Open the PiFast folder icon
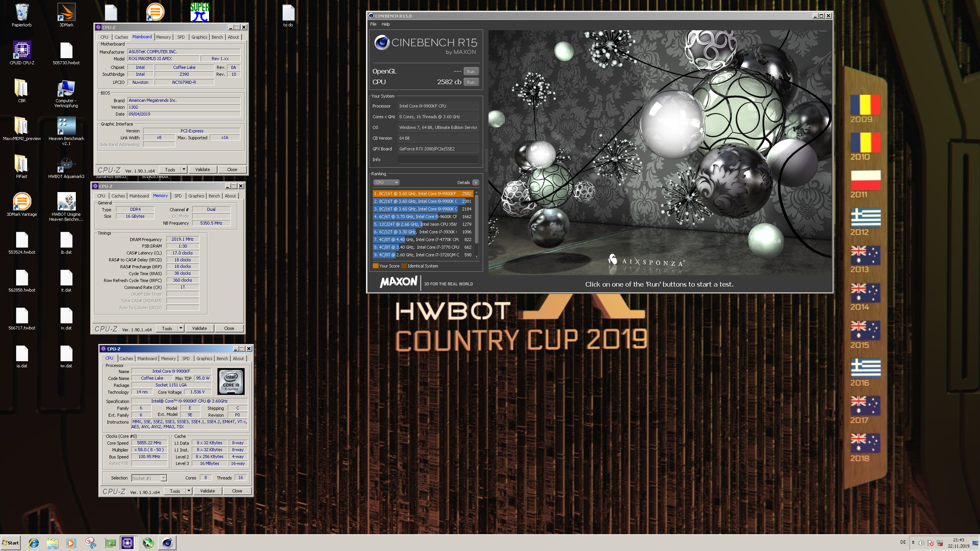 [22, 166]
